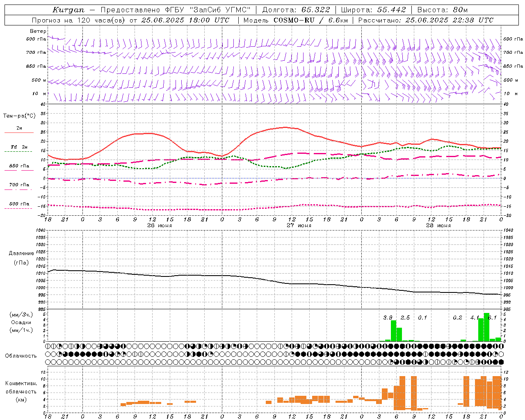
Task: Click the peak of the red 2m temperature curve
Action: tap(285, 127)
